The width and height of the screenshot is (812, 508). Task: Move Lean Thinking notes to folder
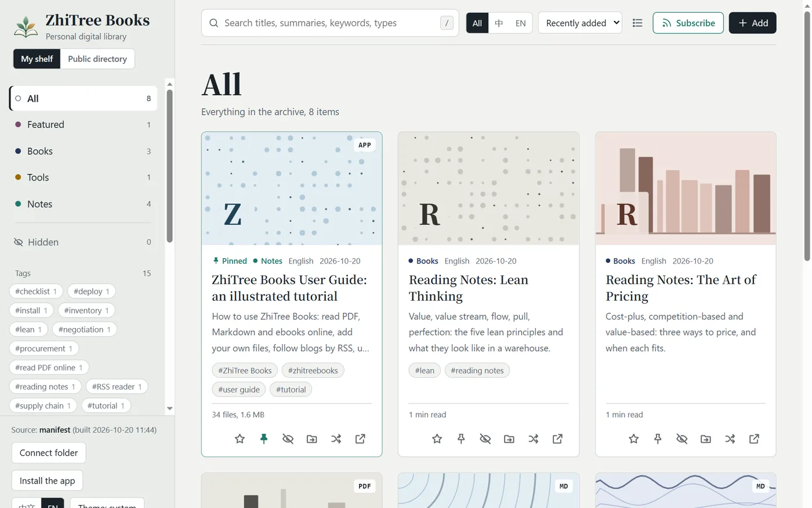click(509, 439)
